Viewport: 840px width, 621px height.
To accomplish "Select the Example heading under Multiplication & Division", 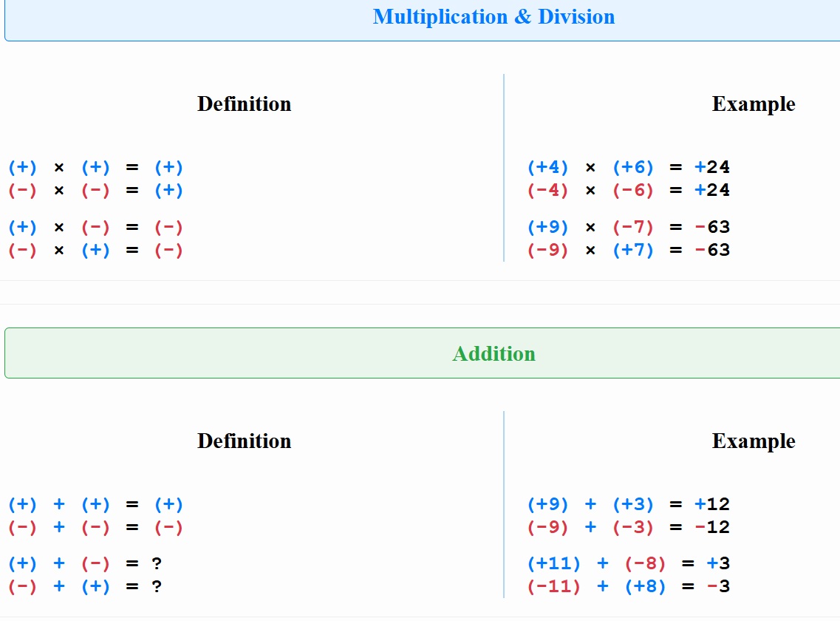I will pos(753,104).
